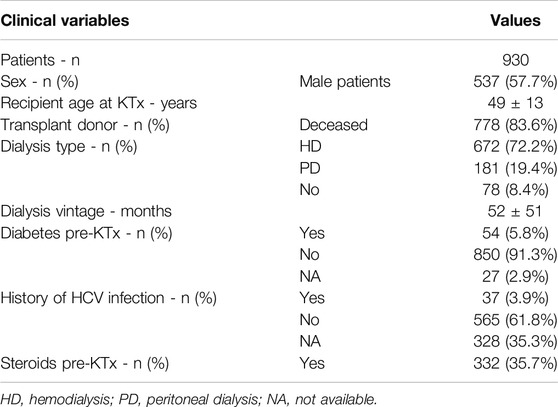Select Diabetes pre-KTx row label

pyautogui.click(x=86, y=233)
